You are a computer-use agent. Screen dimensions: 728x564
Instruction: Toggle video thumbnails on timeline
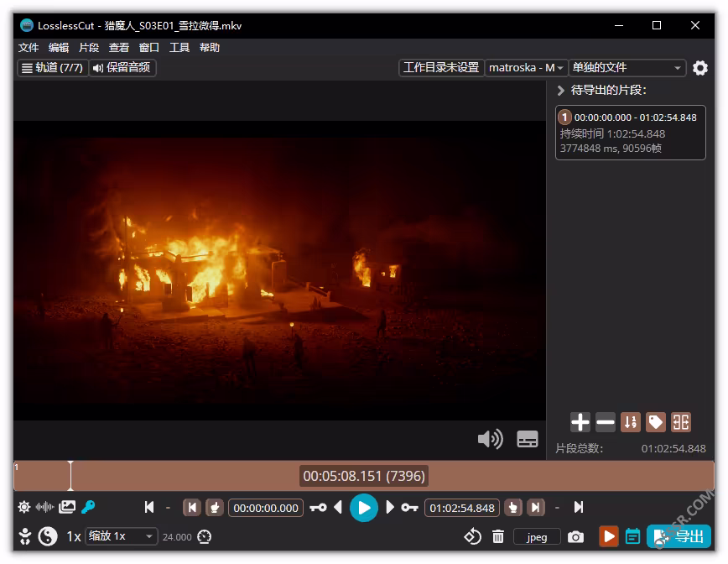pos(67,507)
